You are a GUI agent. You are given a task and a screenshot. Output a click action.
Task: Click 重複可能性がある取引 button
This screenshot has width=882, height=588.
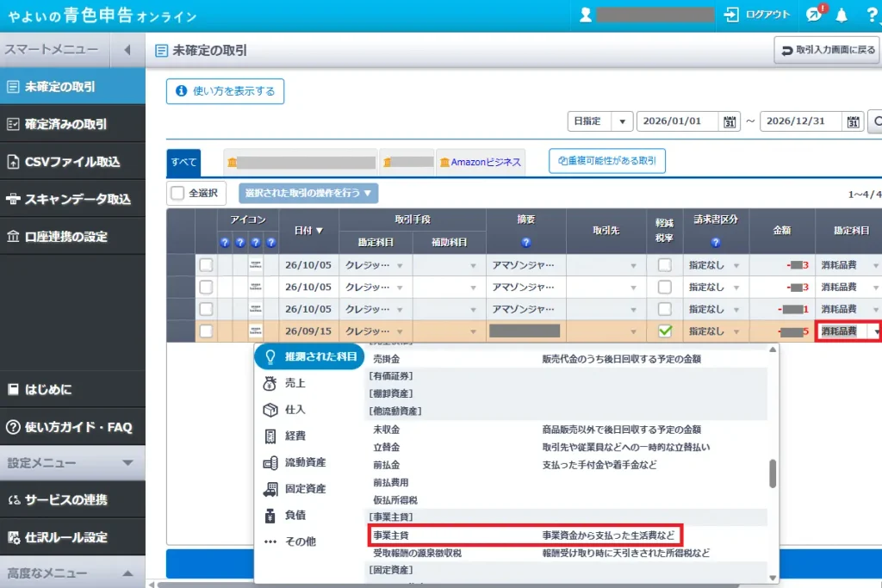click(607, 161)
